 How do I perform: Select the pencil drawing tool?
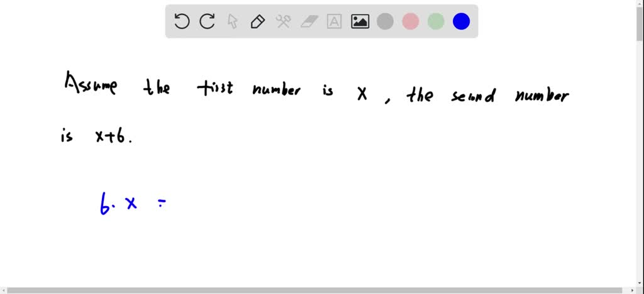point(257,21)
